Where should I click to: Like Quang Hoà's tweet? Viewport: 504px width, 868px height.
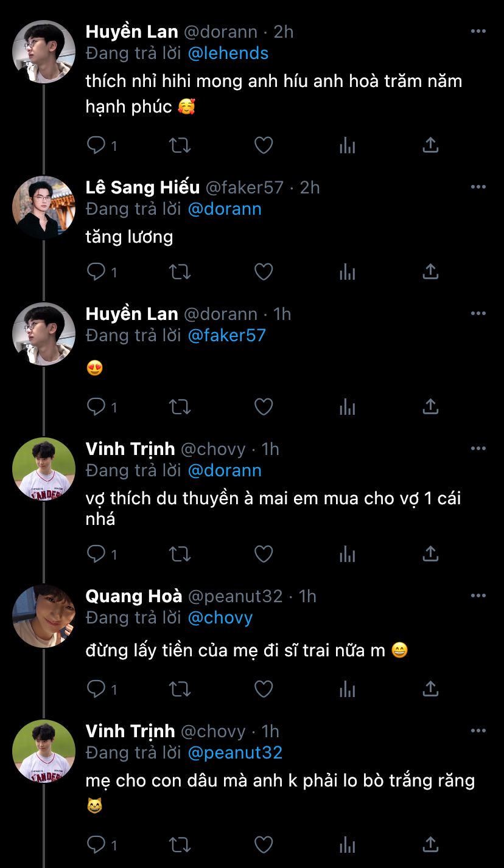[x=263, y=689]
